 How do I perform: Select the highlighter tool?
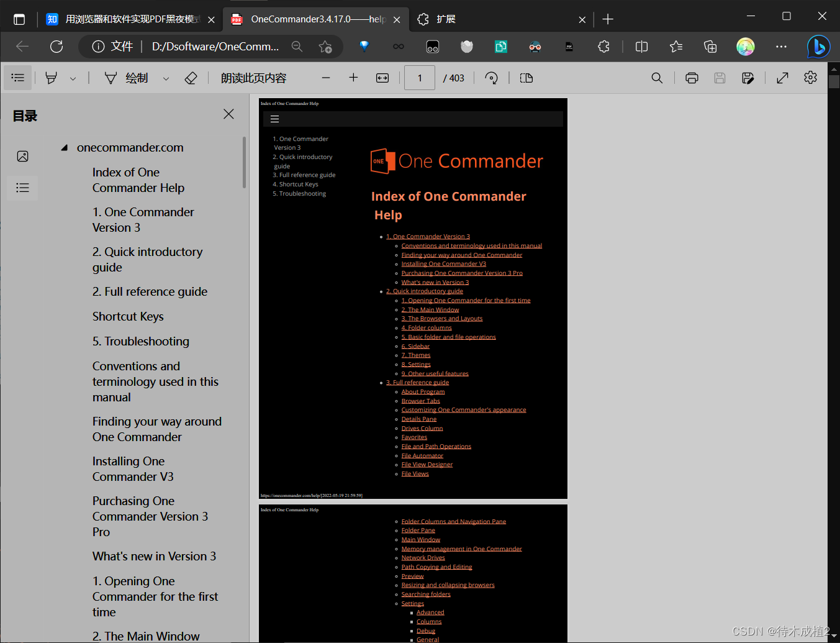[x=52, y=78]
